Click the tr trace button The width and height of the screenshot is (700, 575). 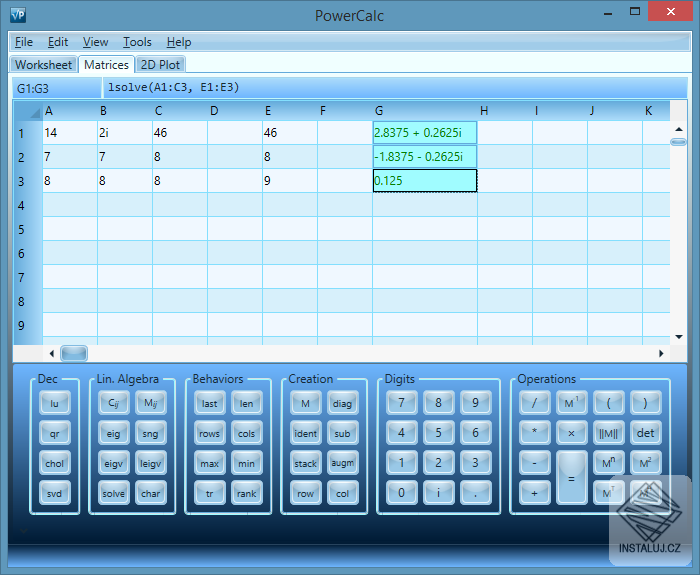209,493
